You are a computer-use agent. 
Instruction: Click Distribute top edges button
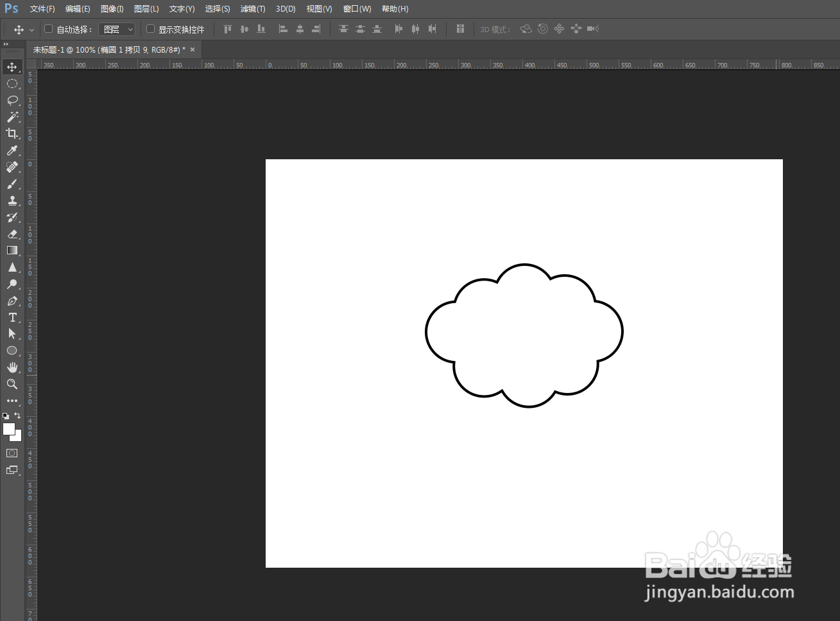[343, 29]
